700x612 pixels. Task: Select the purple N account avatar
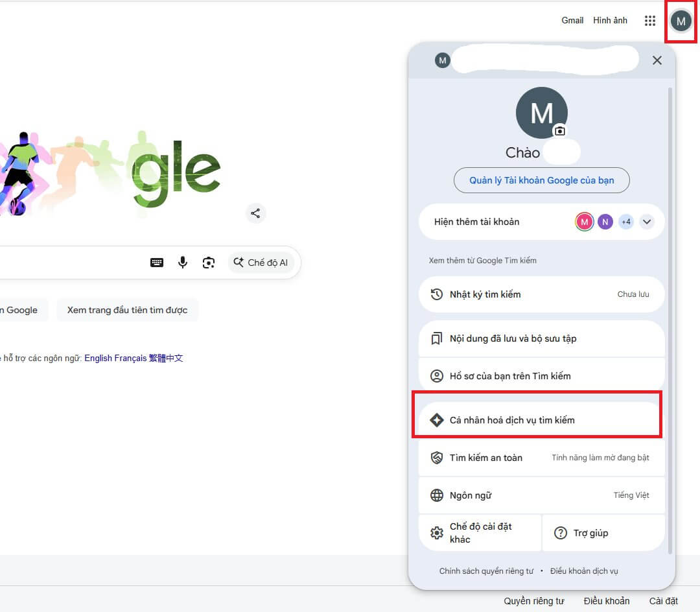point(605,222)
